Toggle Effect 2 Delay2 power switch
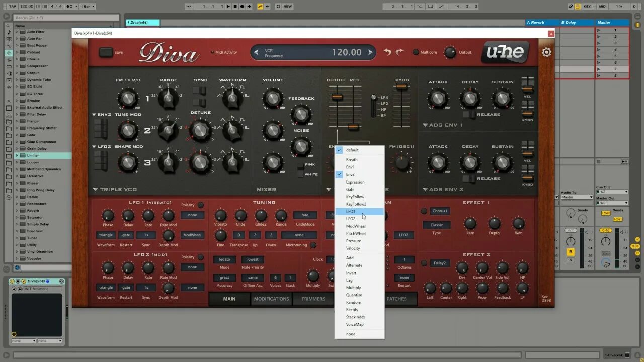644x362 pixels. (424, 263)
